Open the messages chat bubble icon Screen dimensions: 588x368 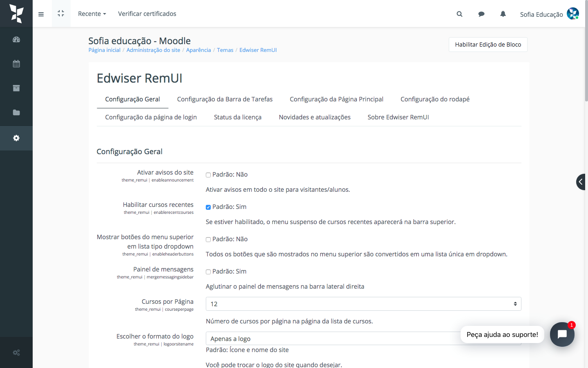[481, 14]
